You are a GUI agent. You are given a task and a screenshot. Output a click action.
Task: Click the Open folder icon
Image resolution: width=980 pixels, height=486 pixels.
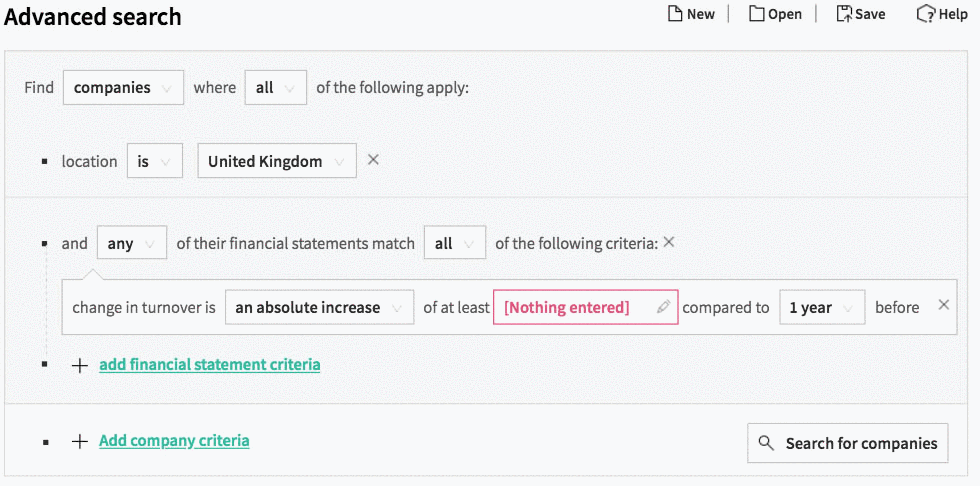(757, 14)
